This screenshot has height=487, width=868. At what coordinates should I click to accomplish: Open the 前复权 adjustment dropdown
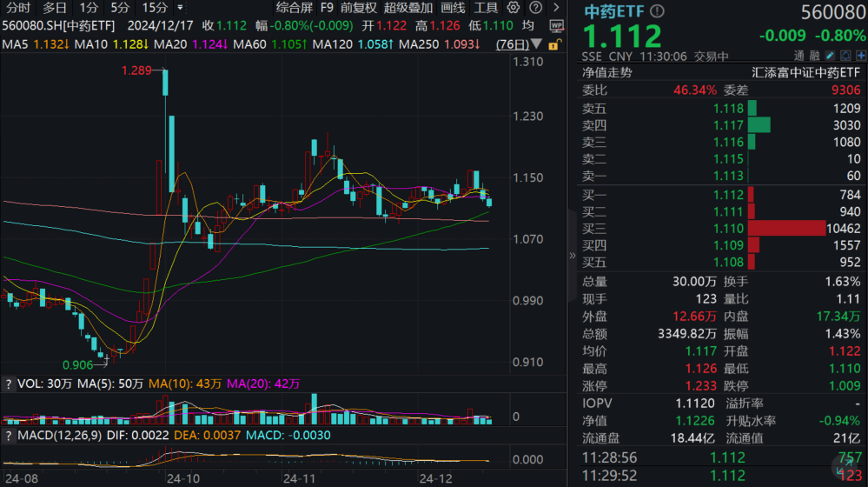coord(358,8)
